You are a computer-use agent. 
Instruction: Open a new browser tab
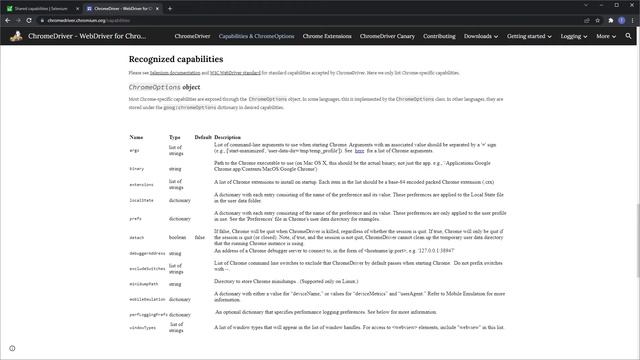click(170, 8)
